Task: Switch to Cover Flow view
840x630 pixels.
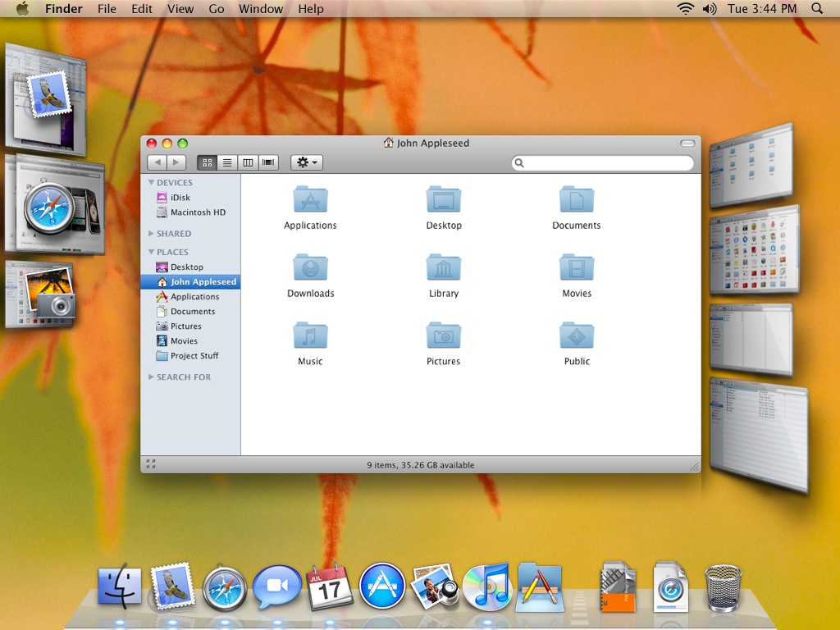Action: [x=268, y=162]
